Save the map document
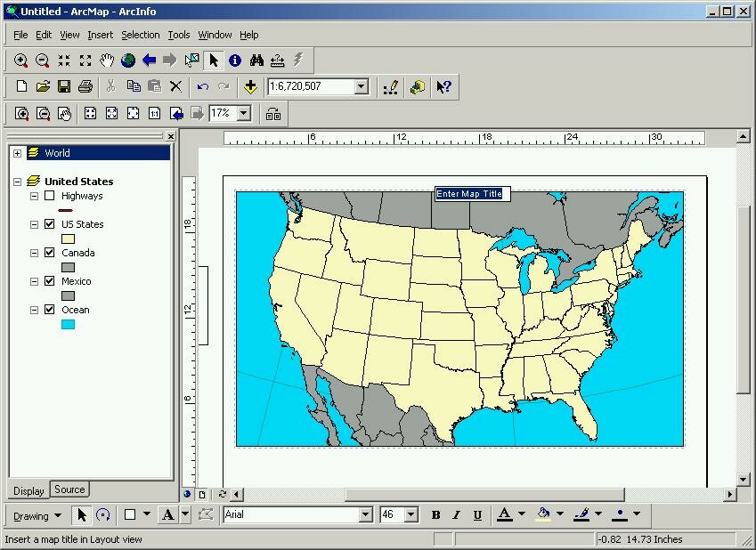 [64, 86]
